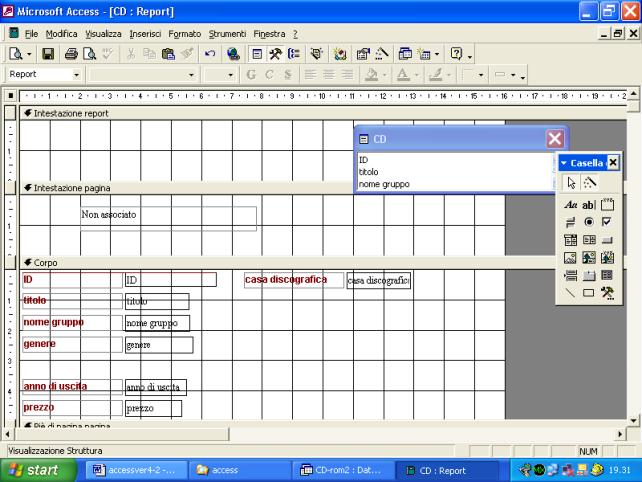Click the Database Window icon

coord(405,54)
